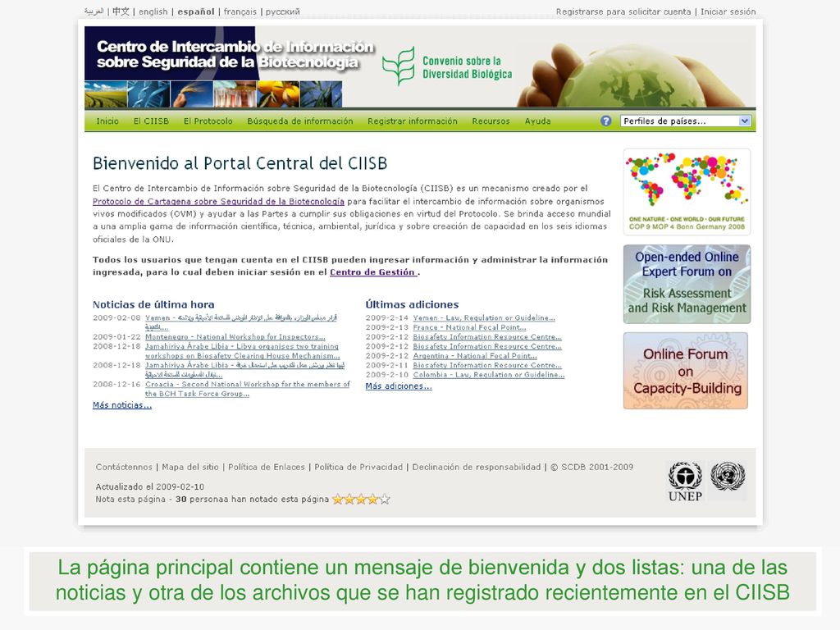Click Política de Privacidad footer link
The width and height of the screenshot is (840, 630).
pos(358,467)
